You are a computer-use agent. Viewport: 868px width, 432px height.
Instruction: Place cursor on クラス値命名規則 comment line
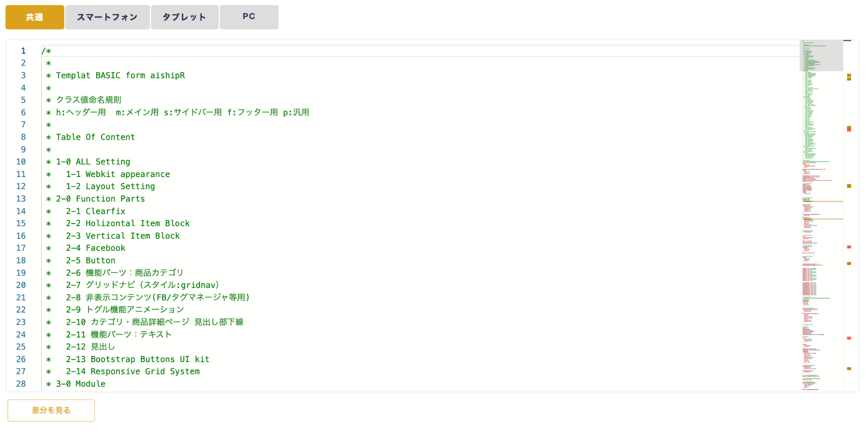click(89, 100)
